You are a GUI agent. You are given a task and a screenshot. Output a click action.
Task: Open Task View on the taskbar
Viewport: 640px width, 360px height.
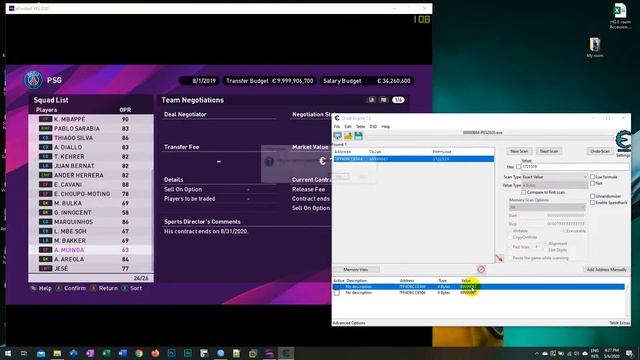click(x=24, y=353)
